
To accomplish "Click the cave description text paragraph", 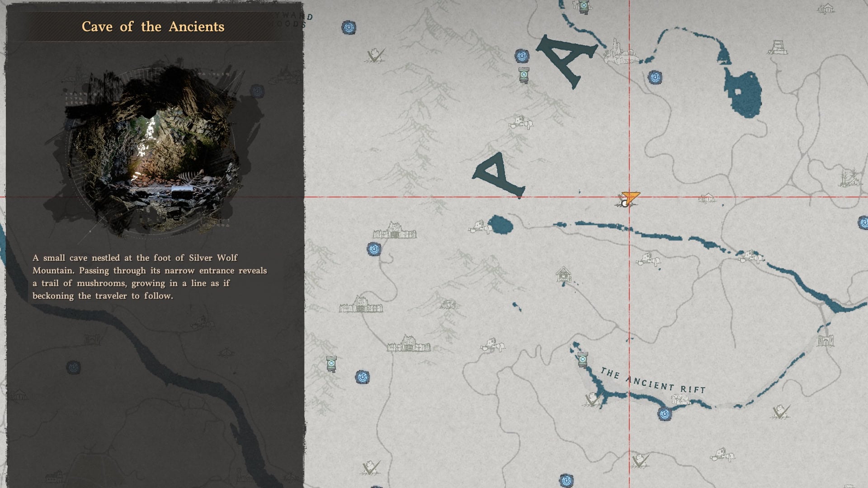I will (x=149, y=277).
